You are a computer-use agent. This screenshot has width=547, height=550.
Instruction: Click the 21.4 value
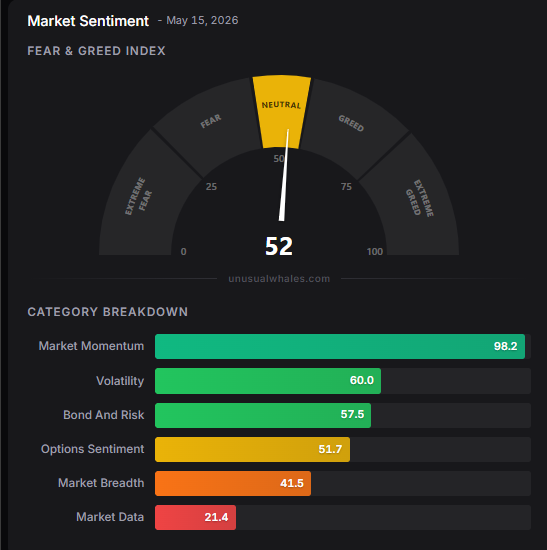216,517
